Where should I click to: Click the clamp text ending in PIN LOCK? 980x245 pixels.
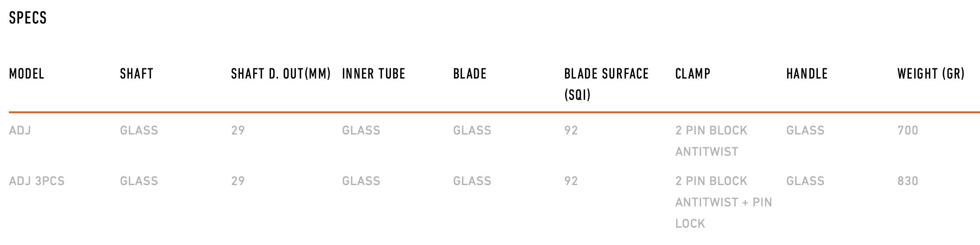[723, 202]
